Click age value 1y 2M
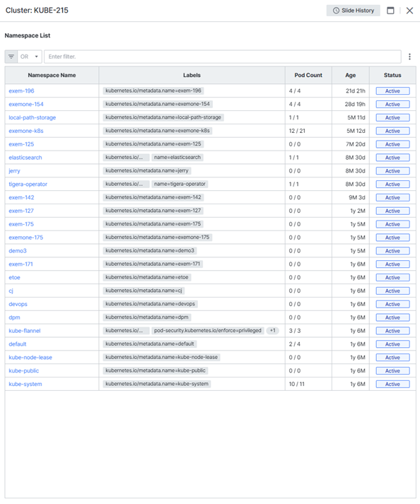Viewport: 420px width, 504px height. (x=358, y=211)
